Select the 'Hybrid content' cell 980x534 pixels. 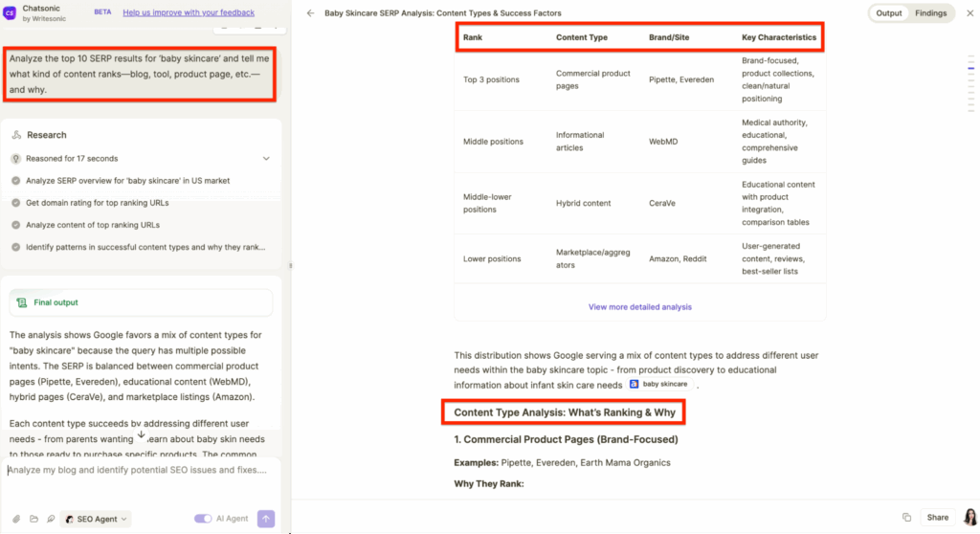click(x=583, y=203)
